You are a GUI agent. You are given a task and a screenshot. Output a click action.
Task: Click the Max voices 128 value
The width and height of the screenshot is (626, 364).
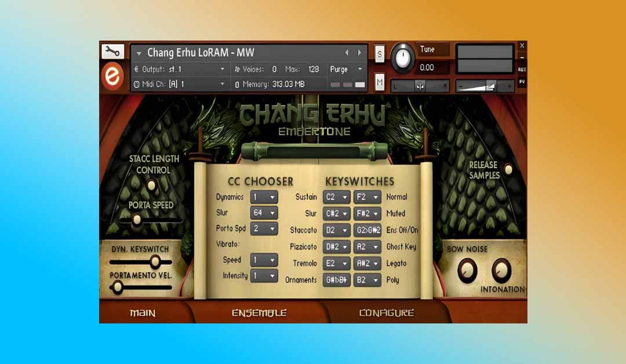[x=314, y=70]
